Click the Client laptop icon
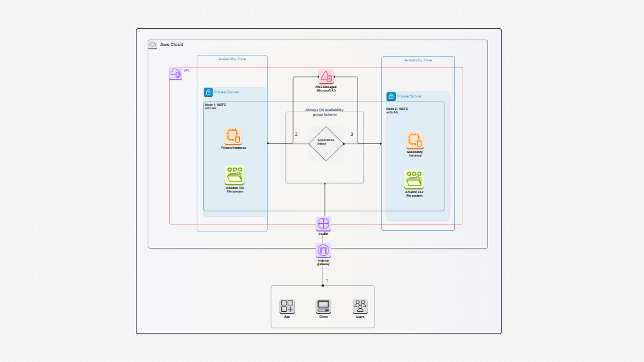Viewport: 644px width, 362px height. coord(323,306)
